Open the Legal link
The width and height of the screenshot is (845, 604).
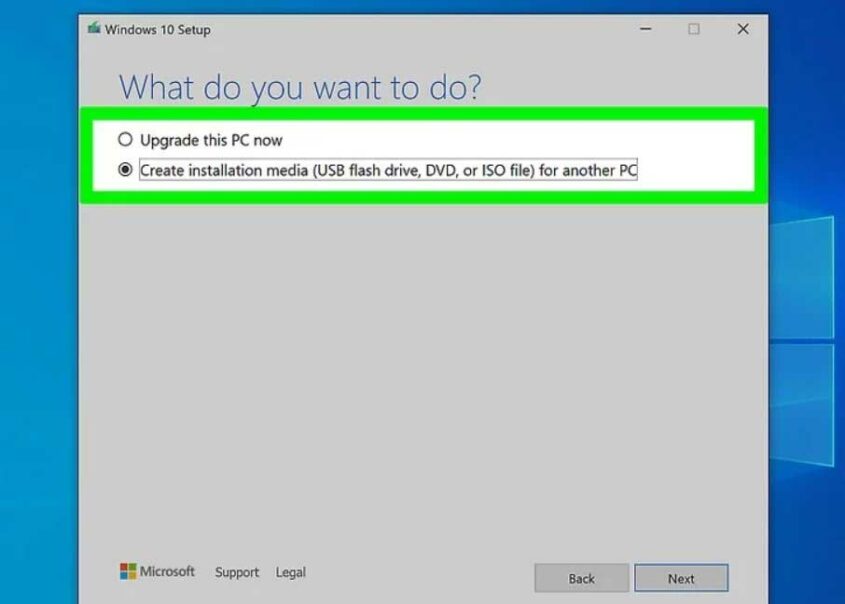(x=290, y=572)
